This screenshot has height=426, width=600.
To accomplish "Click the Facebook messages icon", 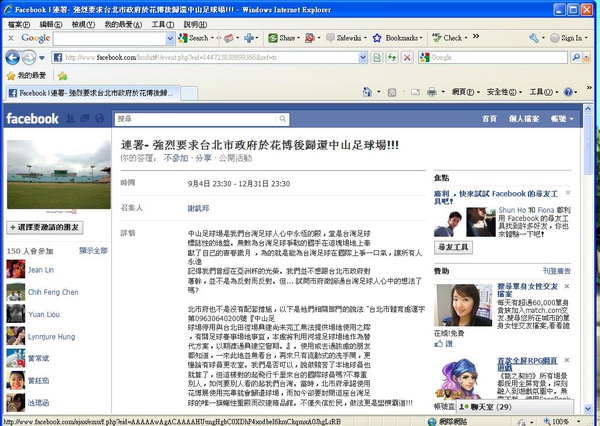I will click(85, 119).
